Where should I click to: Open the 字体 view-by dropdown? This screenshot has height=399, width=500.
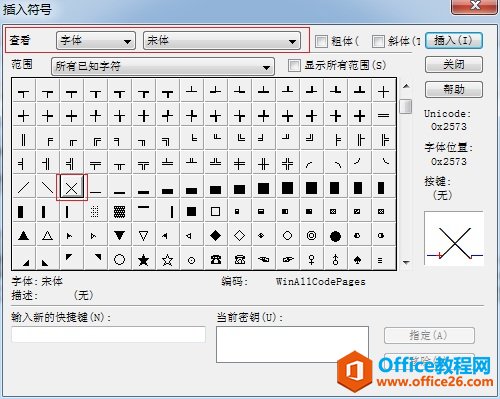point(96,41)
